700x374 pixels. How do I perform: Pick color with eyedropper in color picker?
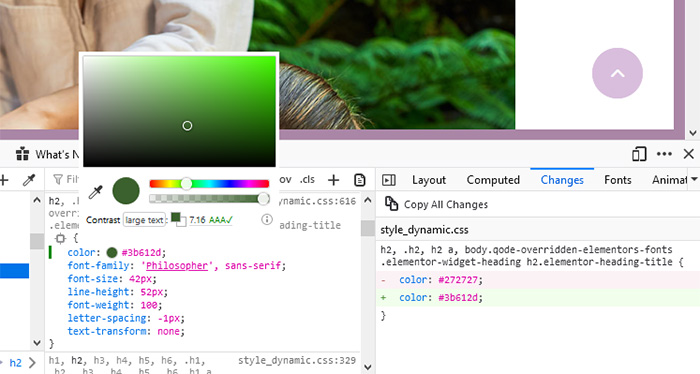tap(96, 192)
